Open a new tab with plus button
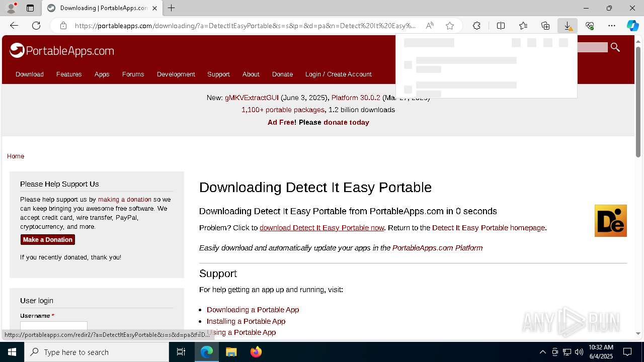Viewport: 644px width, 362px height. (172, 8)
